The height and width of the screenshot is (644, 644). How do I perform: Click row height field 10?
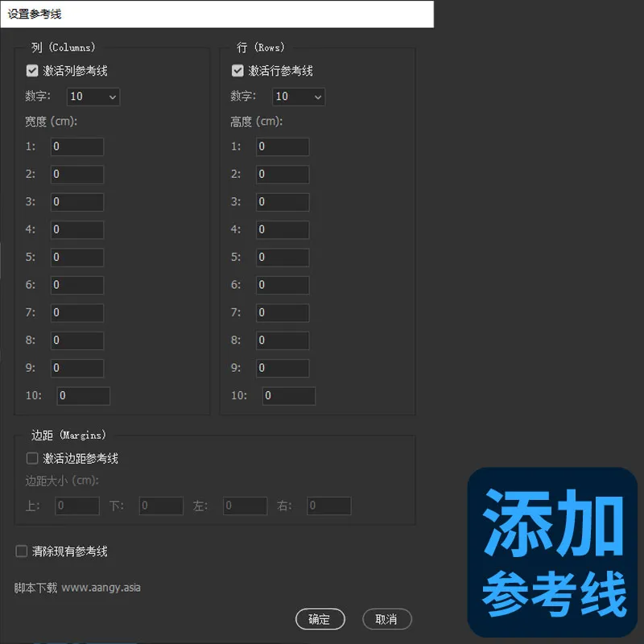coord(288,395)
